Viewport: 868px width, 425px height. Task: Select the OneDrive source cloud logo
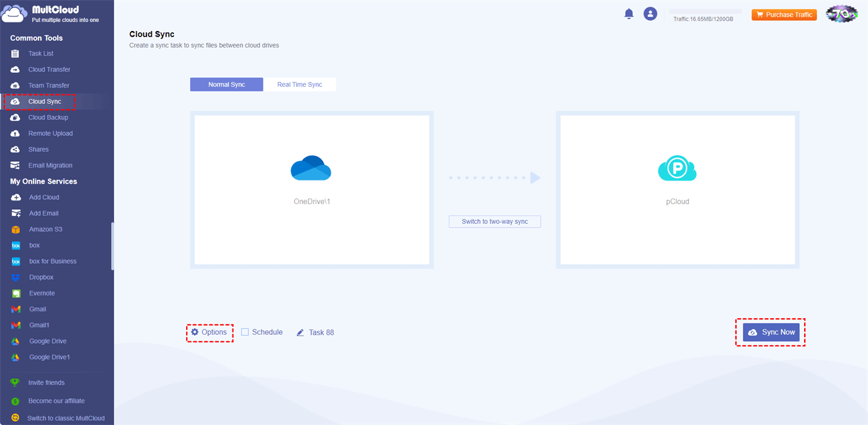(x=311, y=168)
